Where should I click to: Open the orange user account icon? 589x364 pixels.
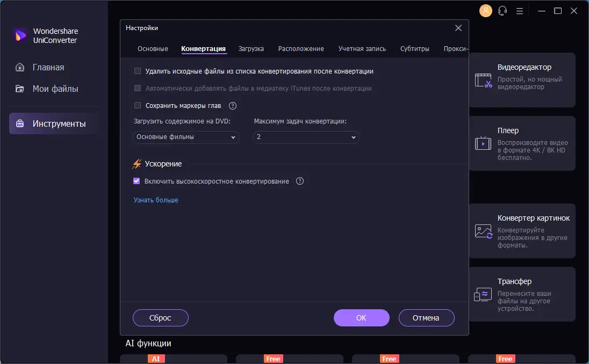[x=485, y=10]
